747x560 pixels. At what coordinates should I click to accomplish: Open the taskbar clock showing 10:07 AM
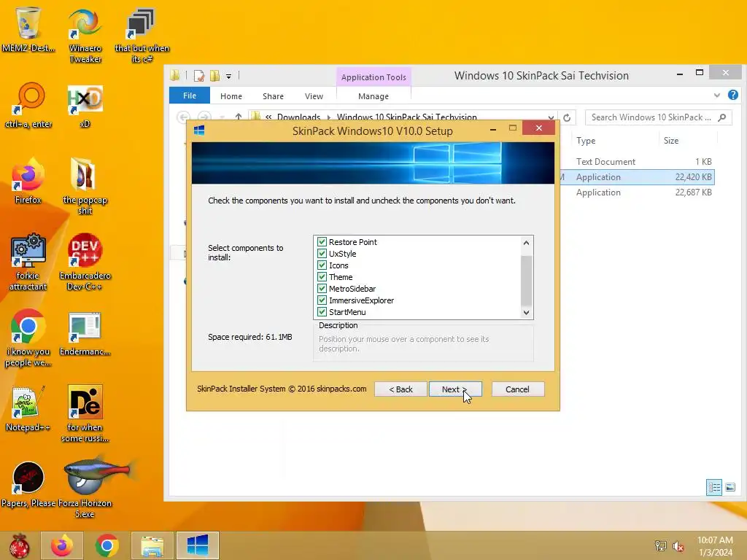pos(715,545)
